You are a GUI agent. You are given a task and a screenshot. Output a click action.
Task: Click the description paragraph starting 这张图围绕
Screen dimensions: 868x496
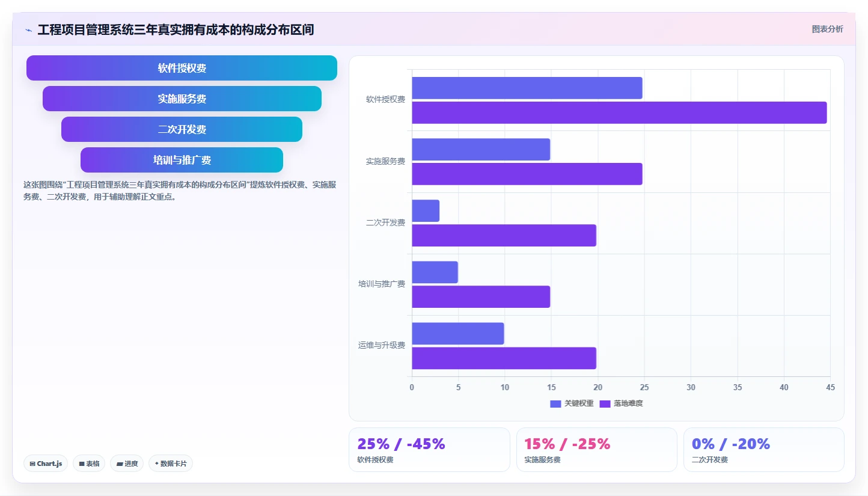179,191
